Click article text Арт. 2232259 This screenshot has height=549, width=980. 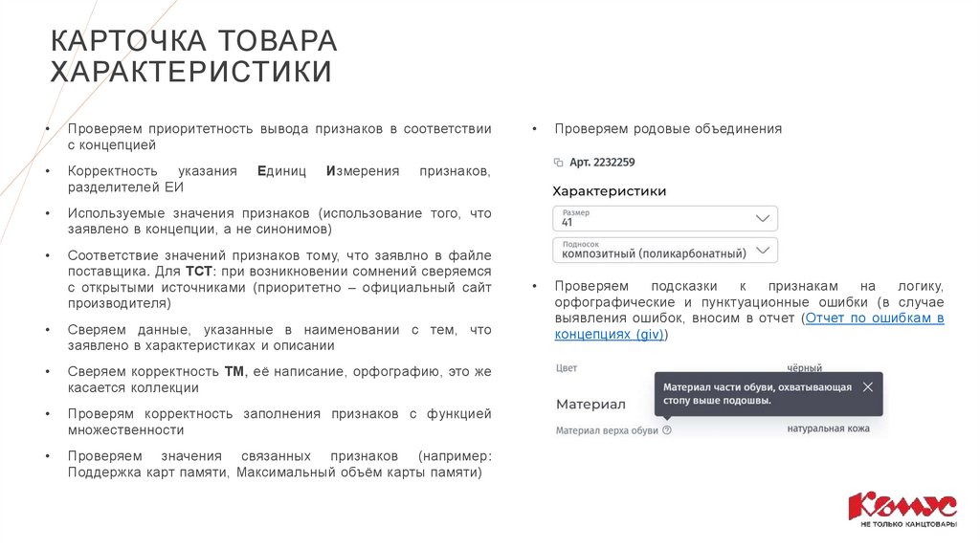click(x=602, y=163)
